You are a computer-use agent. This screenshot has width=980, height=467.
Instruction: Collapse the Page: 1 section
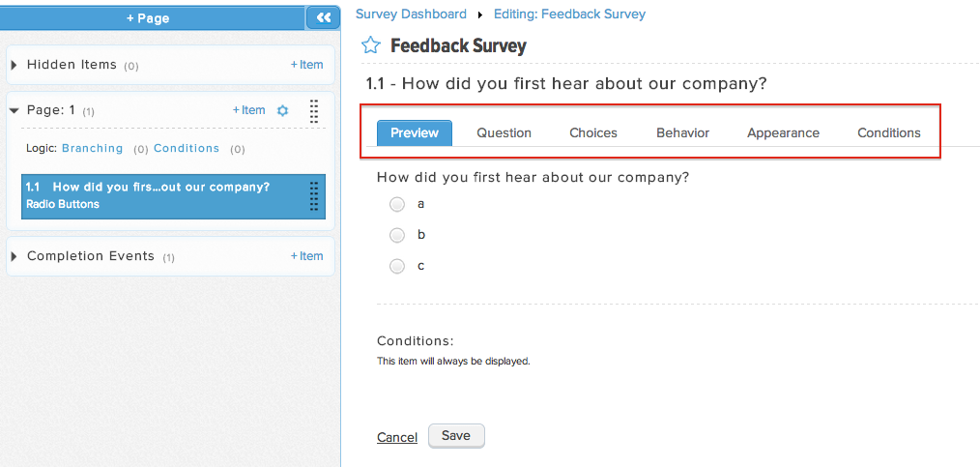[x=14, y=110]
